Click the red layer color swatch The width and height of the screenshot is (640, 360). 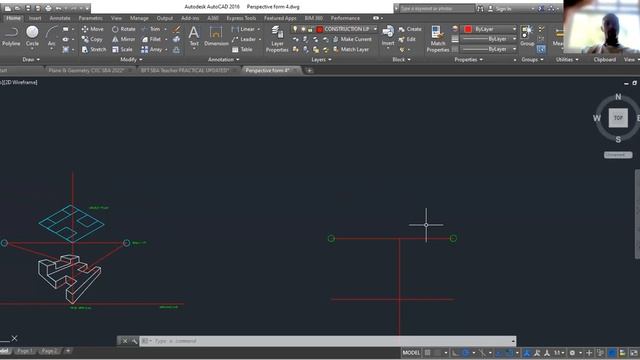(320, 29)
